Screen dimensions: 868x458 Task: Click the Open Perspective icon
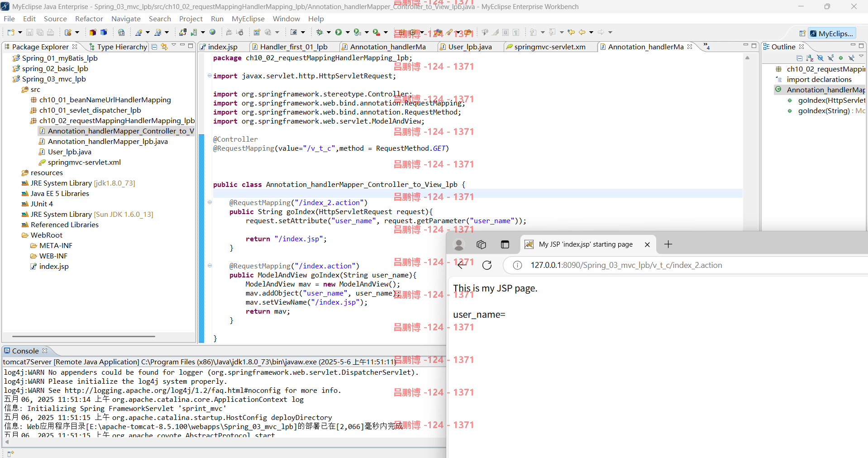[x=802, y=33]
